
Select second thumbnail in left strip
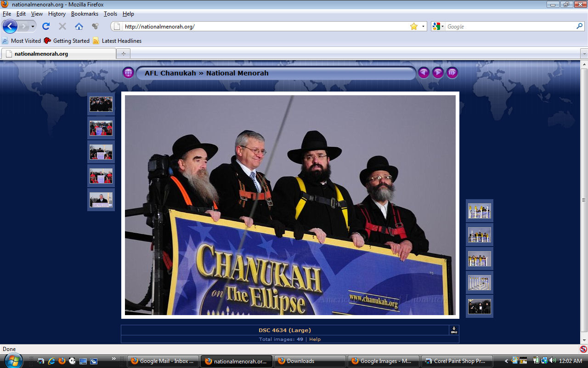click(101, 128)
